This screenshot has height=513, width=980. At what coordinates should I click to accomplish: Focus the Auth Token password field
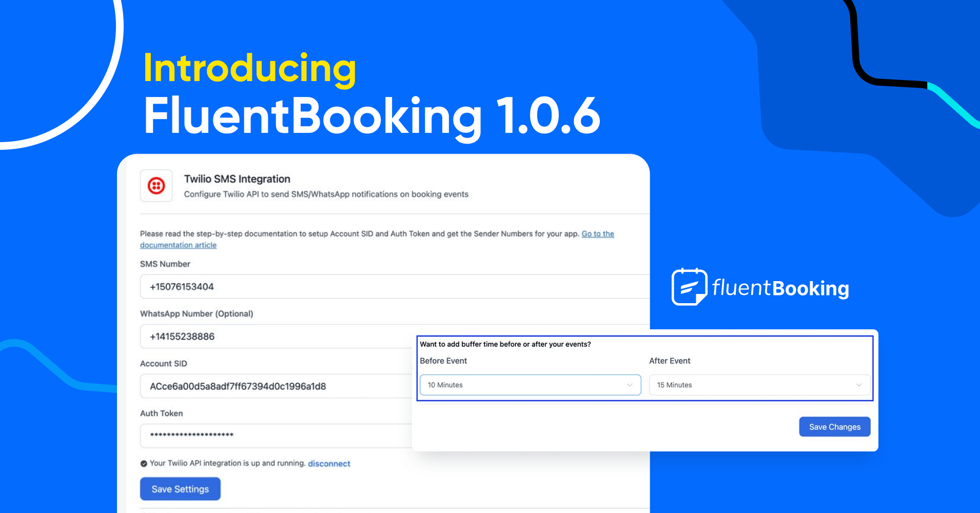click(276, 436)
